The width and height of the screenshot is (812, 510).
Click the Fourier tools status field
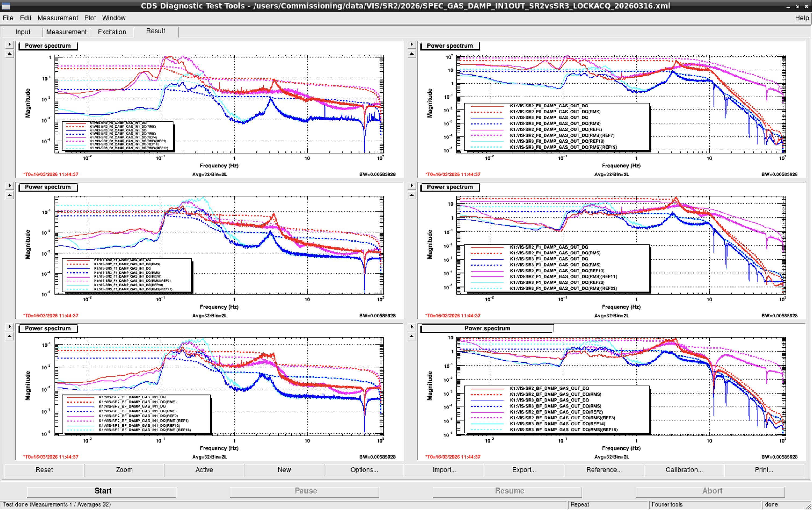pos(705,505)
